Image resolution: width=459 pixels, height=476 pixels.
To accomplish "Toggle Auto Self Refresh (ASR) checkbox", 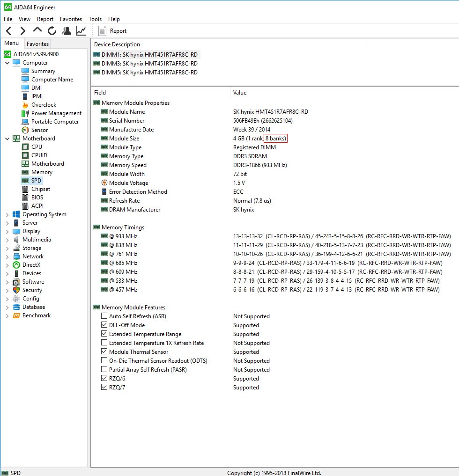I will (x=104, y=316).
